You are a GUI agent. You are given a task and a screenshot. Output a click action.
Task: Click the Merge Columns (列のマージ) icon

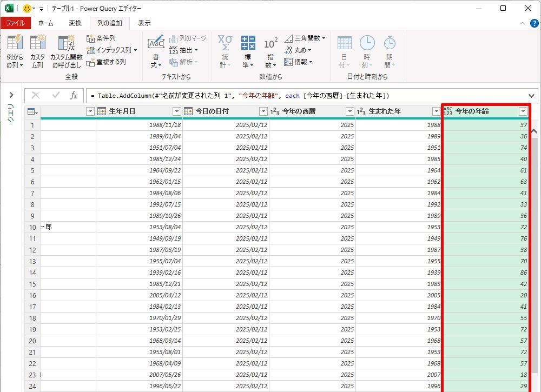(188, 38)
